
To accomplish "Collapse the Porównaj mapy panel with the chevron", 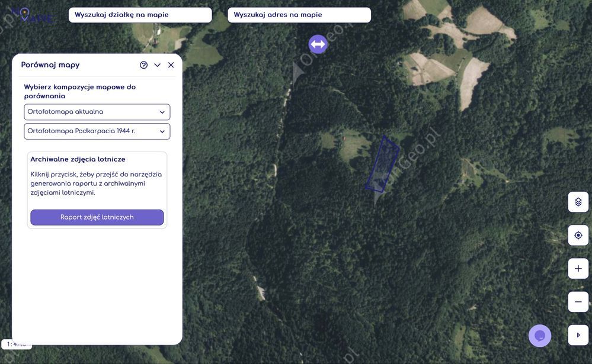I will point(158,65).
